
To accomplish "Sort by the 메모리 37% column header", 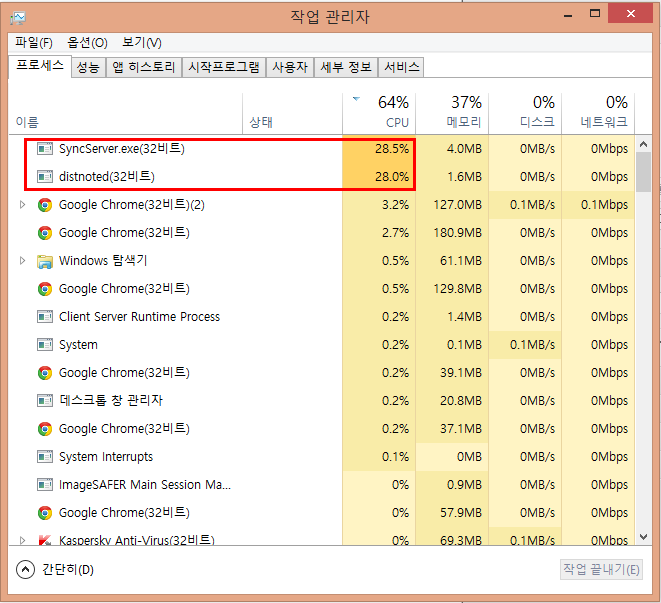I will (452, 113).
